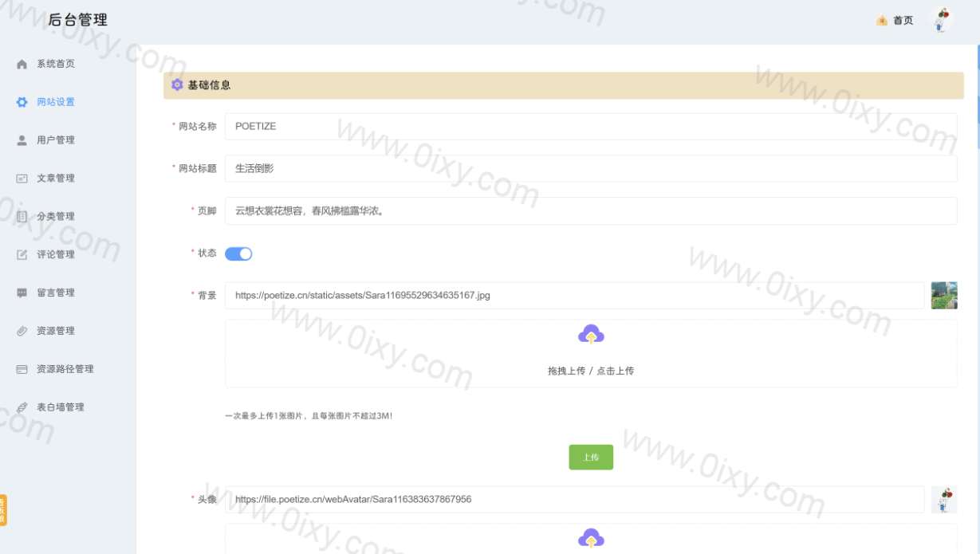
Task: Click the home icon beside 系统首页
Action: [x=22, y=65]
